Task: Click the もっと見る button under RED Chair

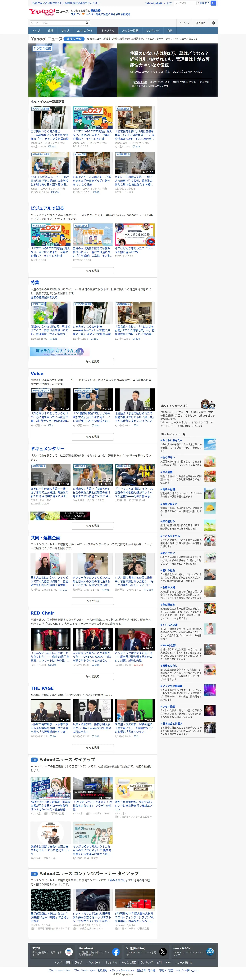Action: 93,676
